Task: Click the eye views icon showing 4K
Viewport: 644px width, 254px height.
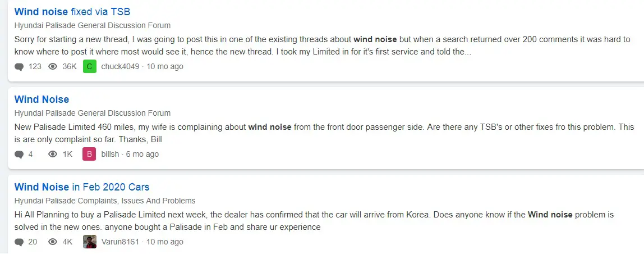Action: pyautogui.click(x=53, y=242)
